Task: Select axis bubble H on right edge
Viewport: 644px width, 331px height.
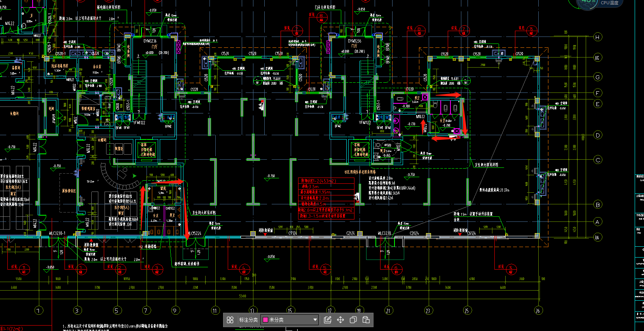Action: point(598,37)
